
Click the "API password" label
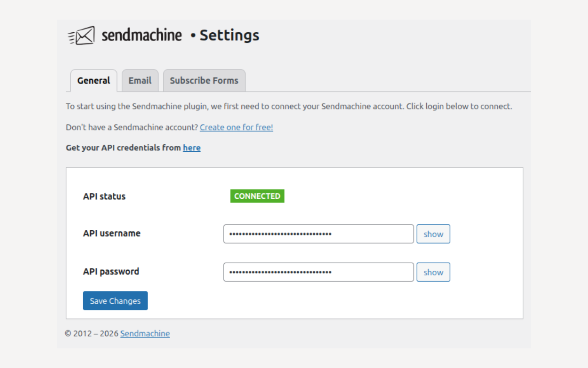pos(111,272)
